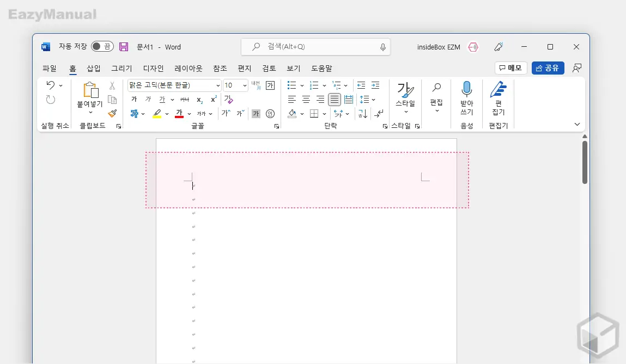Toggle superscript formatting
626x364 pixels.
pyautogui.click(x=214, y=99)
